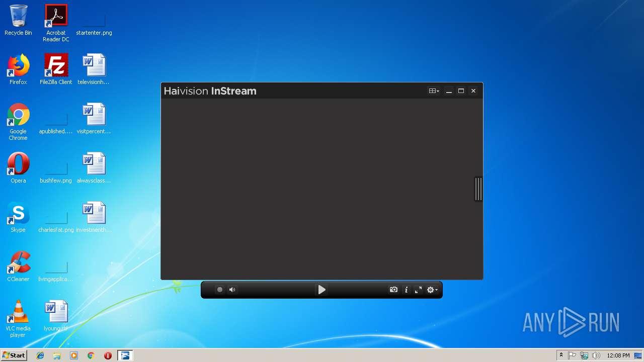Mute the InStream volume speaker icon
The width and height of the screenshot is (644, 362).
[232, 290]
